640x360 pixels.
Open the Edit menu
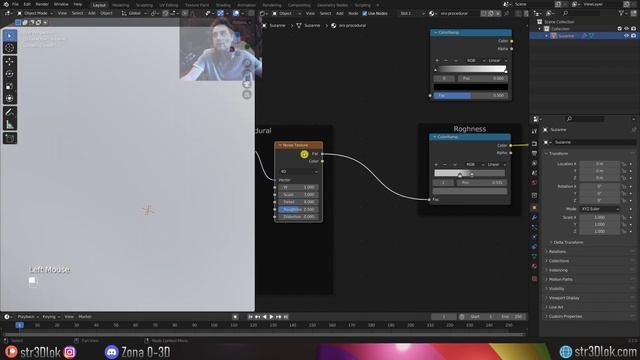click(x=27, y=4)
